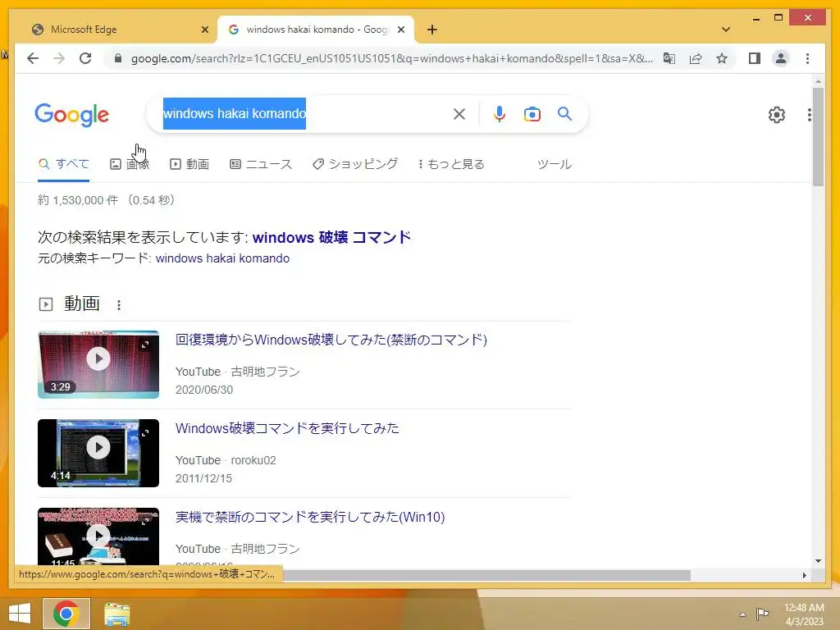
Task: Click the horizontal scrollbar right arrow
Action: pyautogui.click(x=805, y=575)
